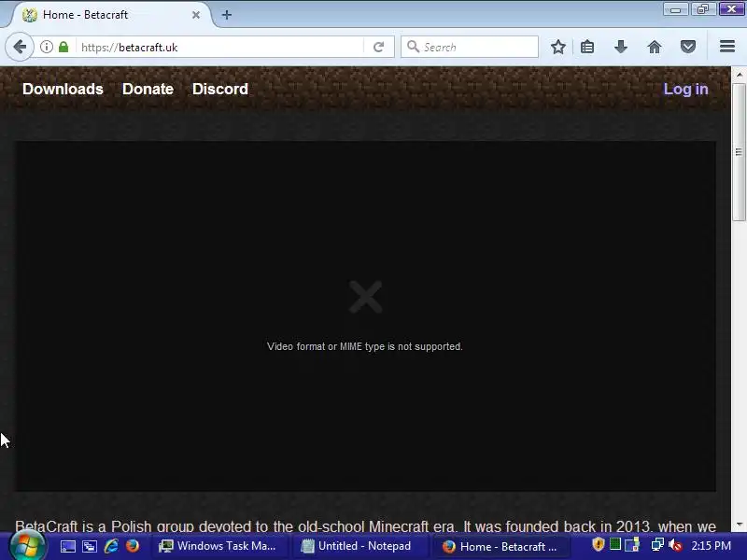Click the 2:15 PM clock

[711, 546]
